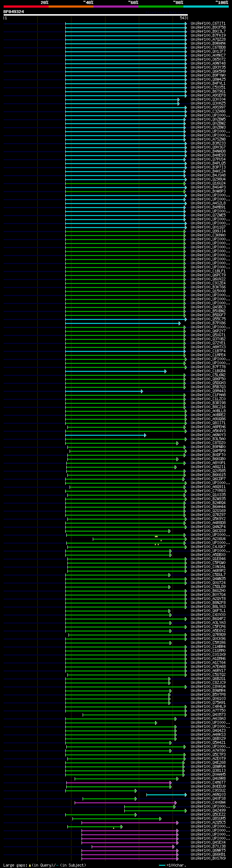Select label UniRef100_B3M233
This screenshot has height=868, width=232.
coord(208,143)
